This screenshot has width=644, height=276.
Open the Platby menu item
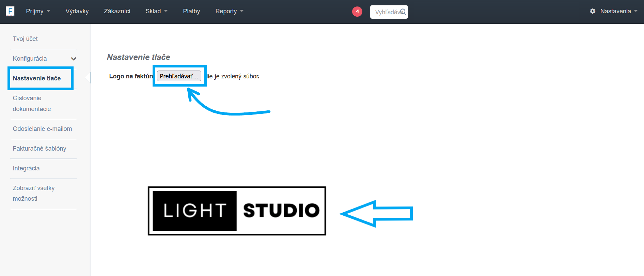coord(191,11)
